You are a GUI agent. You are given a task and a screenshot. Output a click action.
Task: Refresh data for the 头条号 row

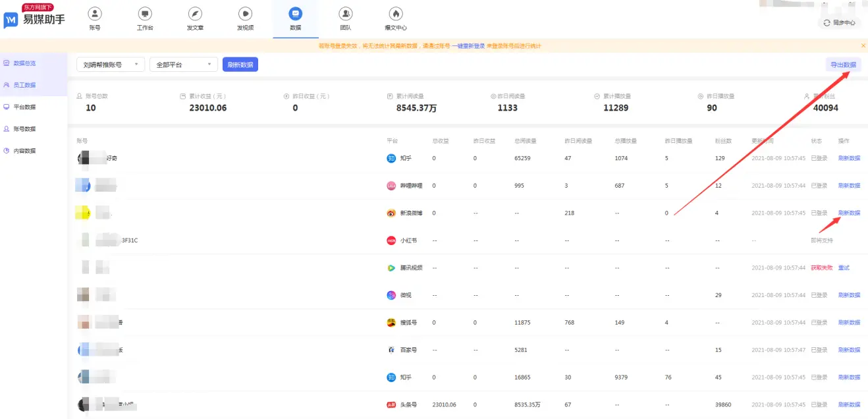coord(849,405)
